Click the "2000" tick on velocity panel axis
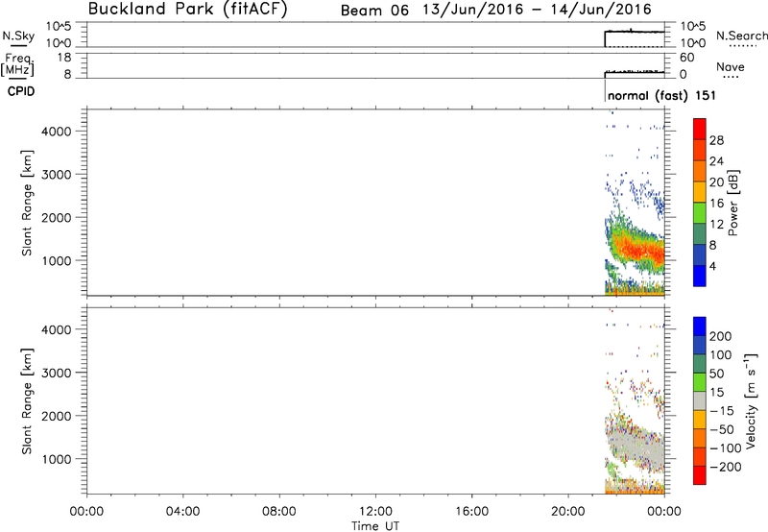768x532 pixels. (56, 416)
